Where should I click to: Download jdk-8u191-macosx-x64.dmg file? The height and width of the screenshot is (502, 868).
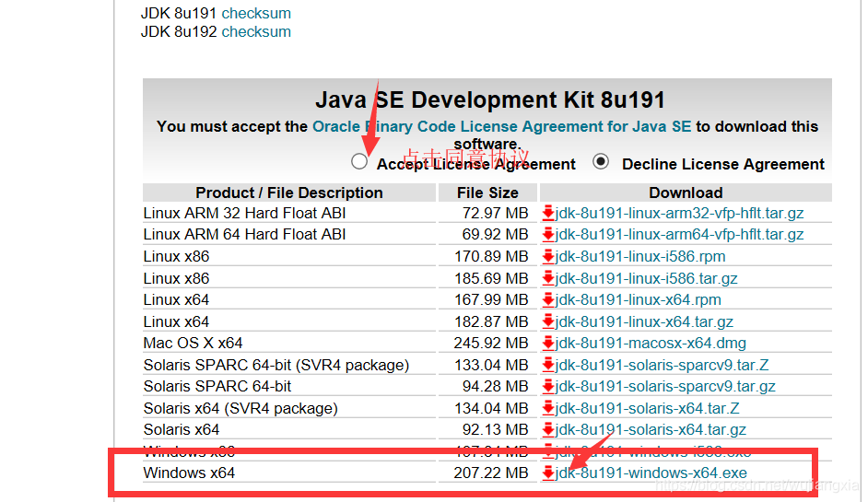point(651,344)
